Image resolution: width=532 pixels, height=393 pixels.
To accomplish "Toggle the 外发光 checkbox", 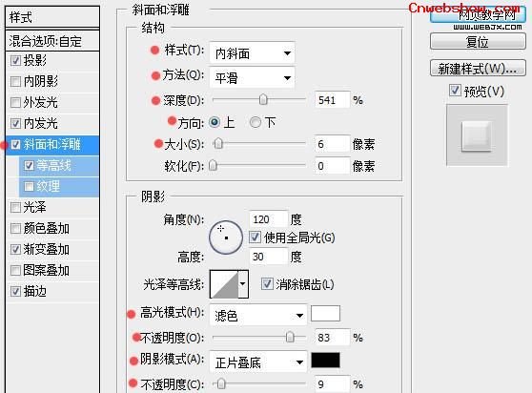I will tap(15, 102).
